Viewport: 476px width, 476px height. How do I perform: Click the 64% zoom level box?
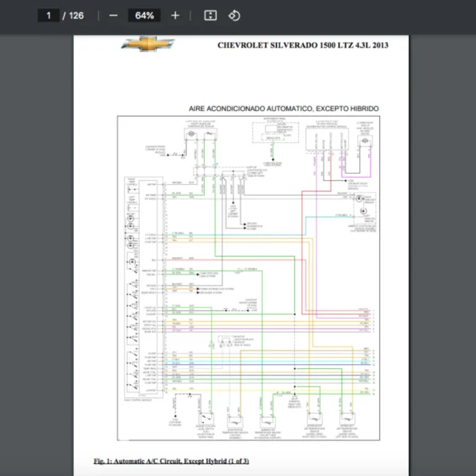click(x=144, y=15)
